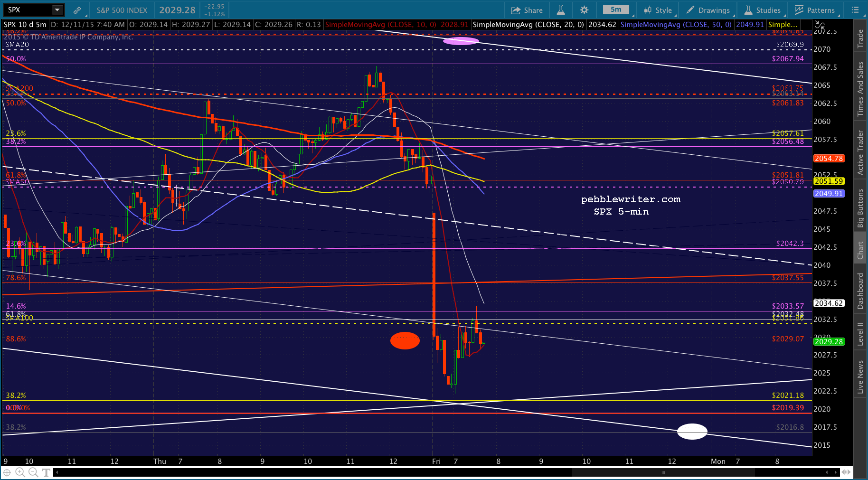Click the zoom in magnifier icon
868x480 pixels.
(20, 472)
